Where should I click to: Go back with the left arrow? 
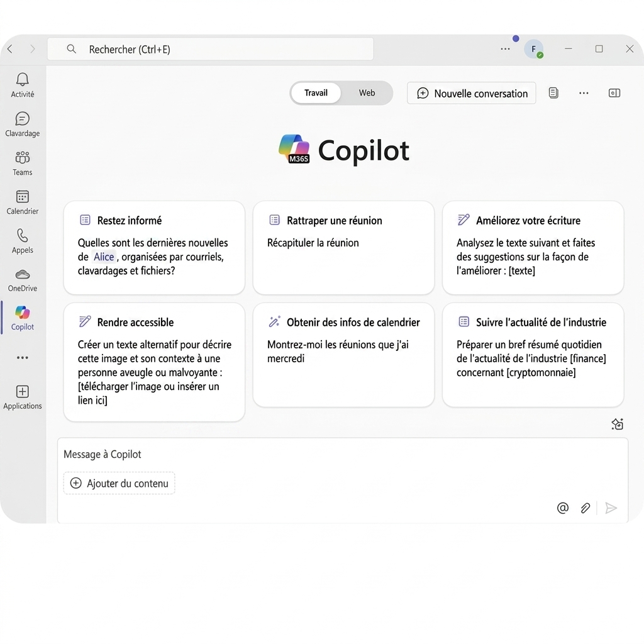pyautogui.click(x=10, y=49)
